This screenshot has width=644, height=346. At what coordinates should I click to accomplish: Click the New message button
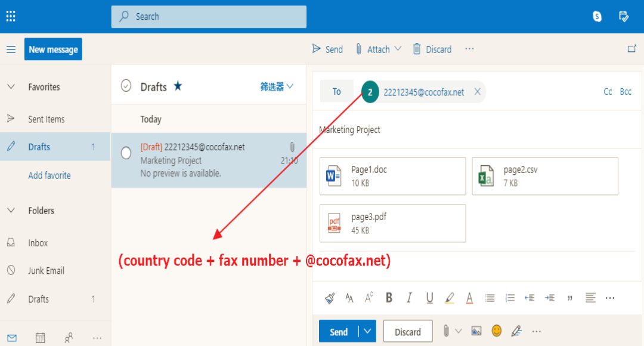tap(53, 50)
